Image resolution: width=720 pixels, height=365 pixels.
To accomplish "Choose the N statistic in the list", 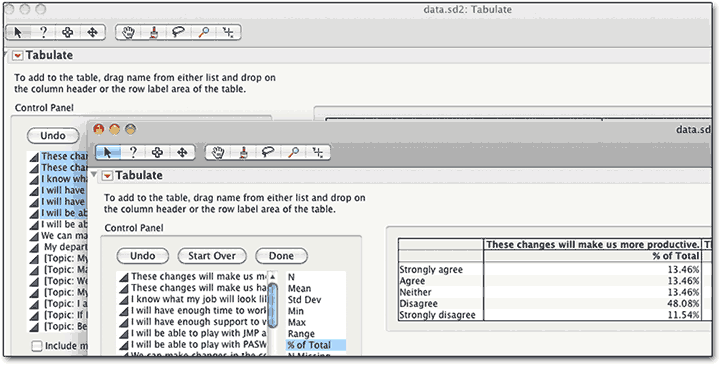I will tap(291, 277).
